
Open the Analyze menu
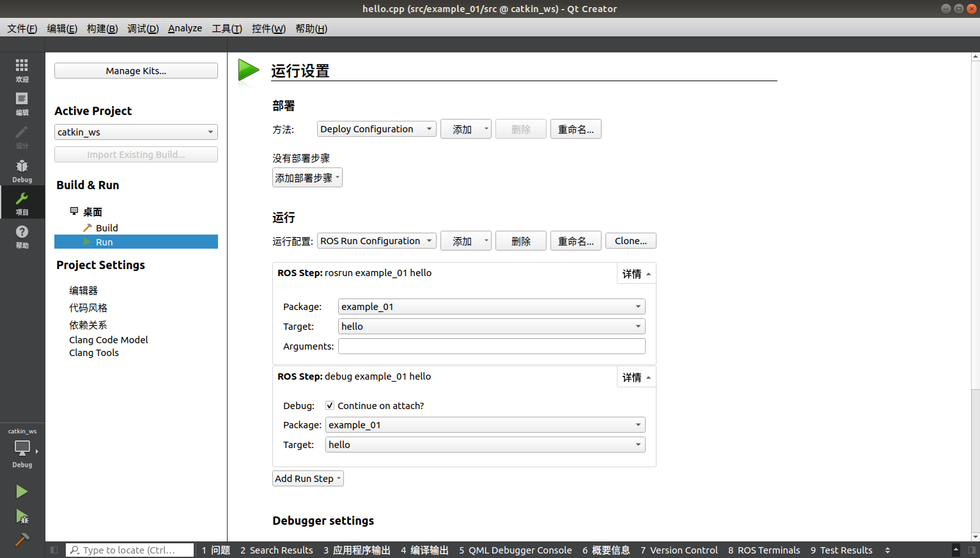pyautogui.click(x=185, y=28)
